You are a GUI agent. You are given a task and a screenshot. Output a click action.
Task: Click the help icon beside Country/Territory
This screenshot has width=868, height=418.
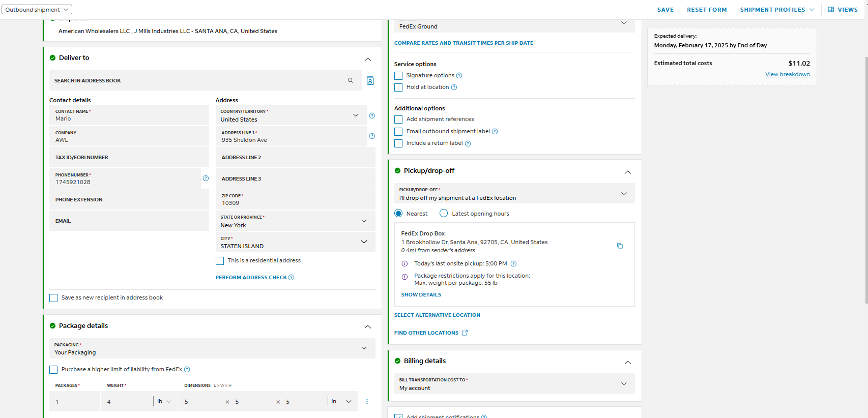coord(372,115)
